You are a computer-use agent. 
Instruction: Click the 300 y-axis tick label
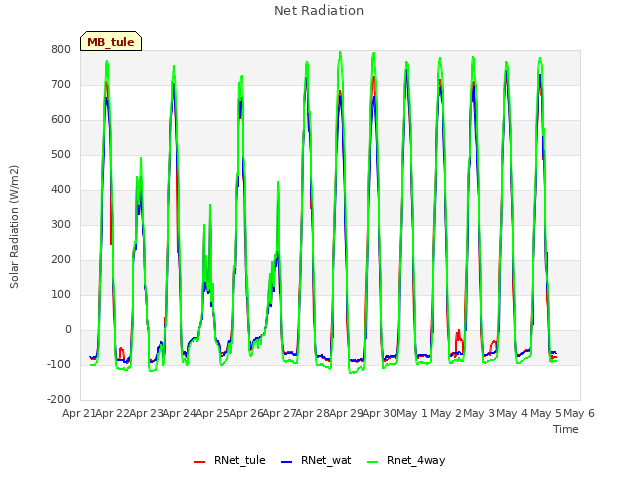pyautogui.click(x=61, y=224)
